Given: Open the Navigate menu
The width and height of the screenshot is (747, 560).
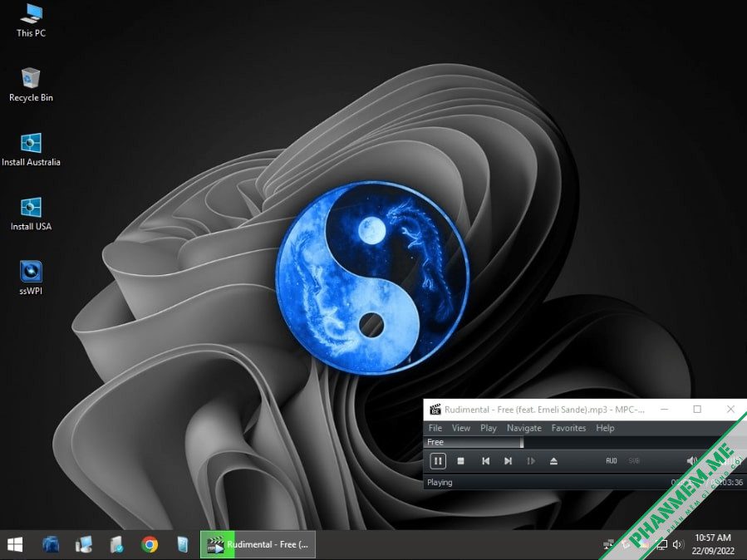Looking at the screenshot, I should (524, 428).
